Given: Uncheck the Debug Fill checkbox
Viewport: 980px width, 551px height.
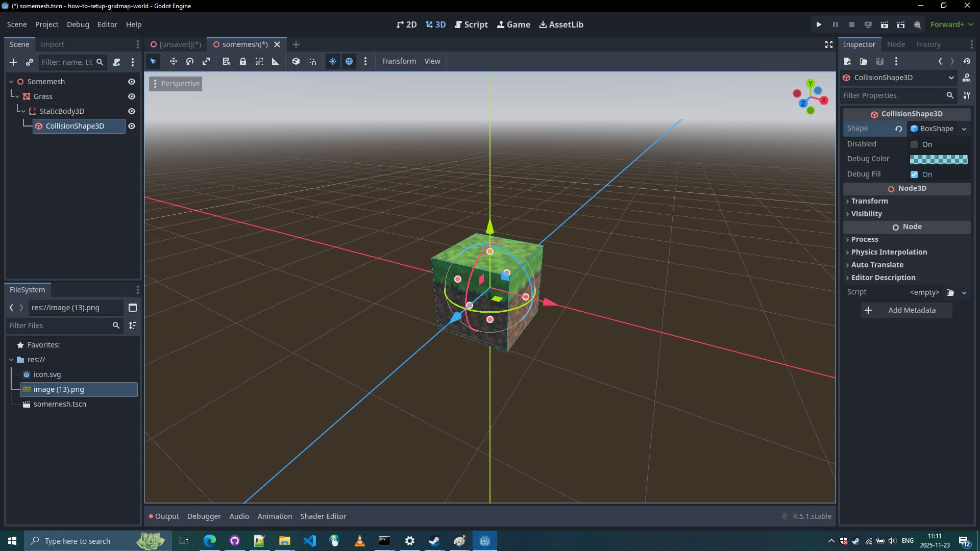Looking at the screenshot, I should (914, 174).
